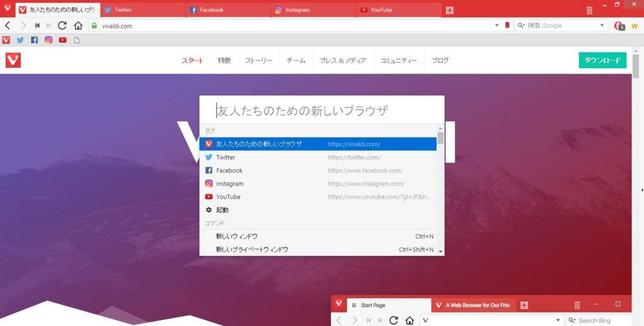
Task: Click the 検索 Google search field
Action: 562,25
